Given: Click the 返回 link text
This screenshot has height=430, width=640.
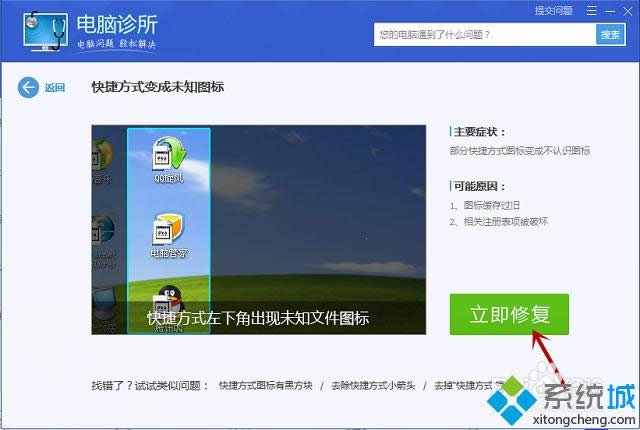Looking at the screenshot, I should pos(55,87).
